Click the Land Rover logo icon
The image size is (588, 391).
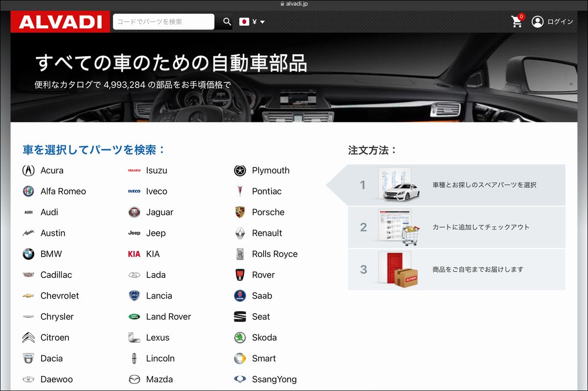coord(134,317)
